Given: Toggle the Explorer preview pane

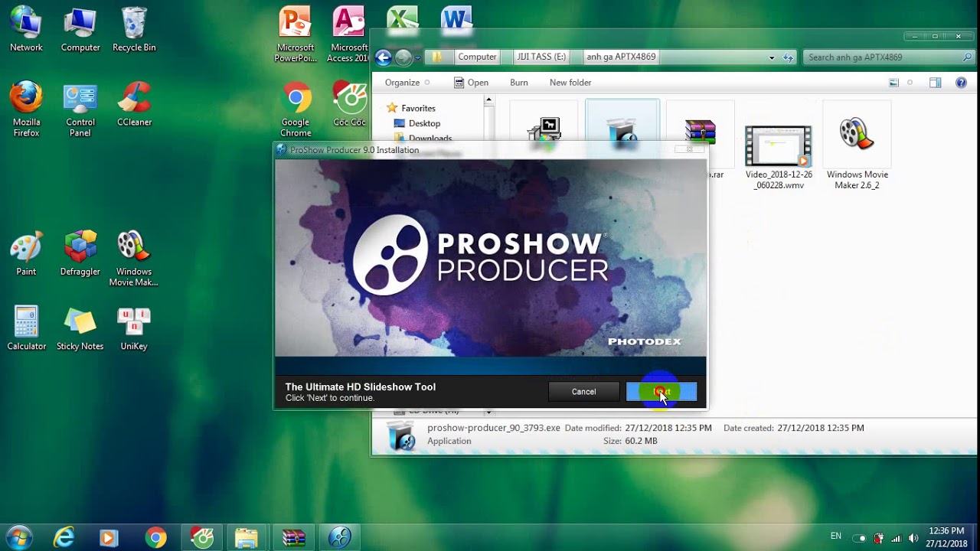Looking at the screenshot, I should (935, 83).
